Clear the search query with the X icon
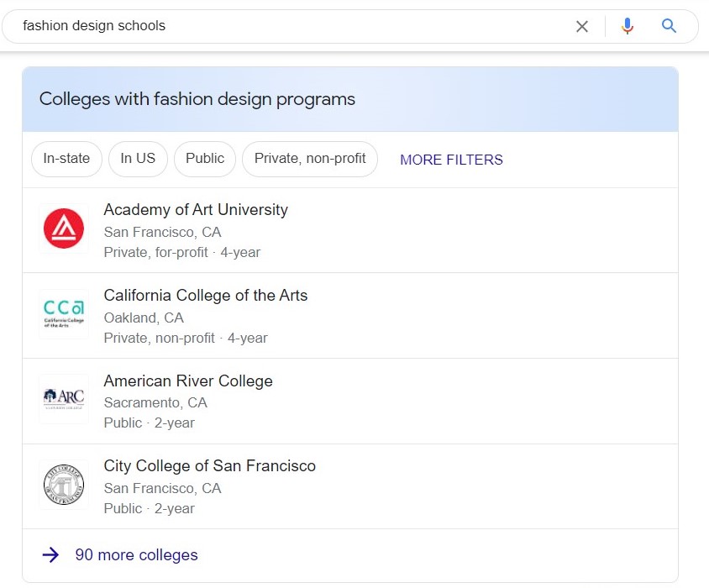Viewport: 709px width, 588px height. tap(582, 26)
